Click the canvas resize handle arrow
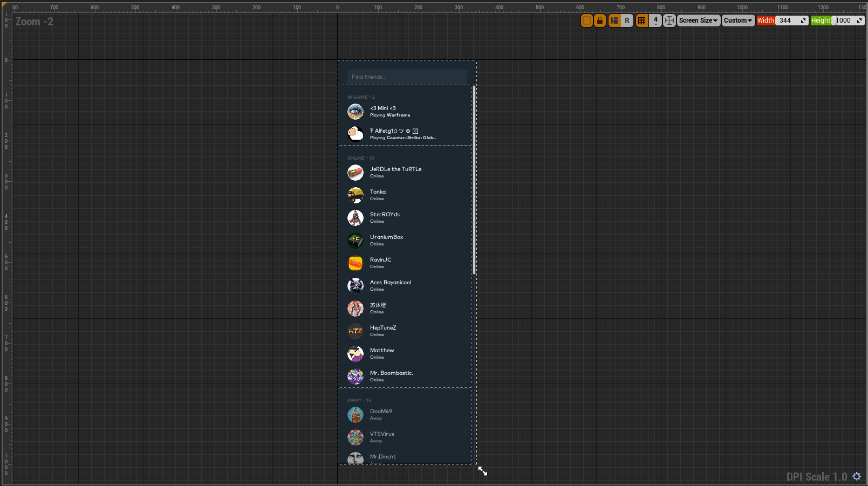 coord(483,471)
